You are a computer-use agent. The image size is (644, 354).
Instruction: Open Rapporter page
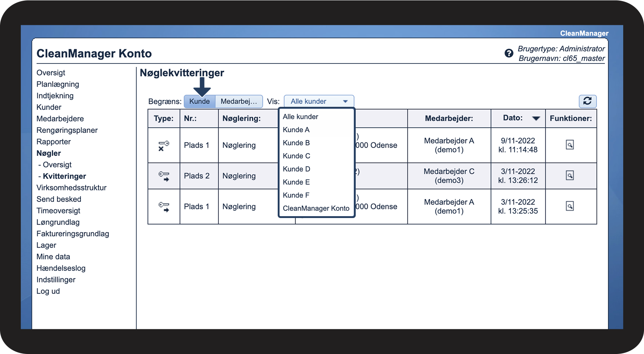tap(54, 142)
